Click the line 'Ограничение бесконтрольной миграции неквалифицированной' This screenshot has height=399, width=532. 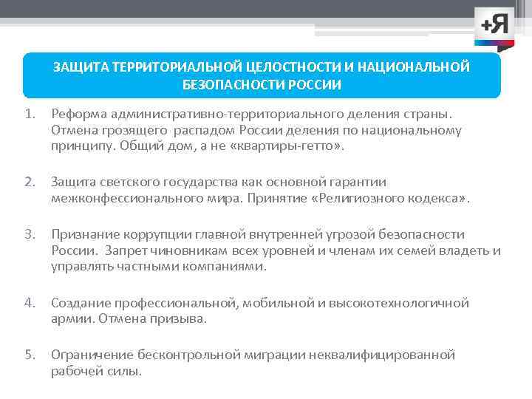(253, 355)
